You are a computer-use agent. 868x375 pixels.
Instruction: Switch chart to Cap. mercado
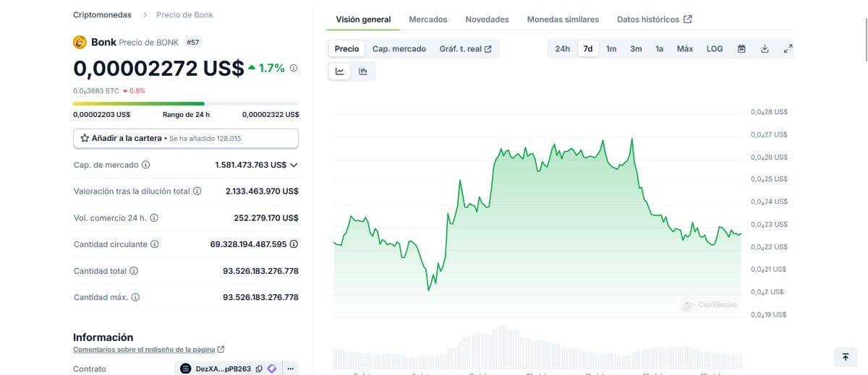pyautogui.click(x=399, y=49)
